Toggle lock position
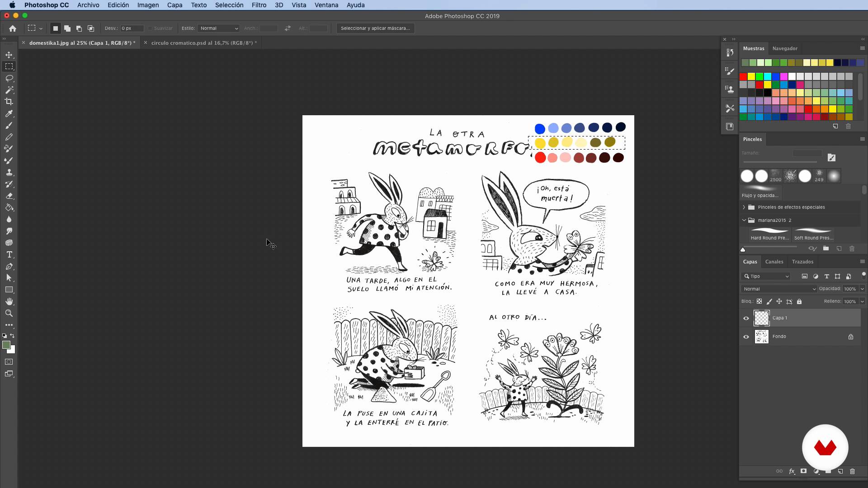 (x=779, y=301)
